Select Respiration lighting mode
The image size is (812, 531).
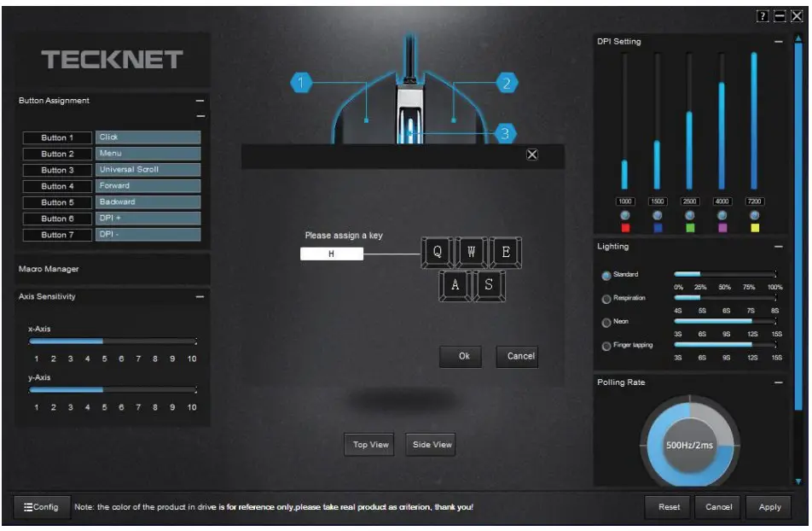pos(606,299)
